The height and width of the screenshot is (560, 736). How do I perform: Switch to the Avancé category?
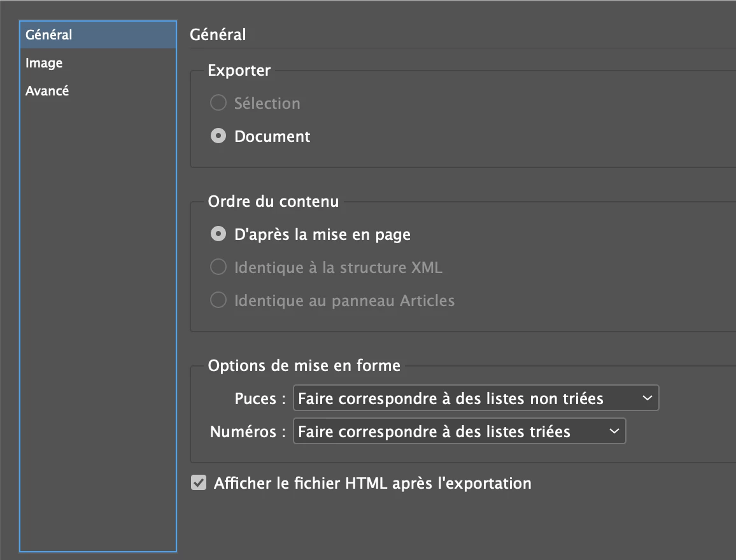pos(47,91)
